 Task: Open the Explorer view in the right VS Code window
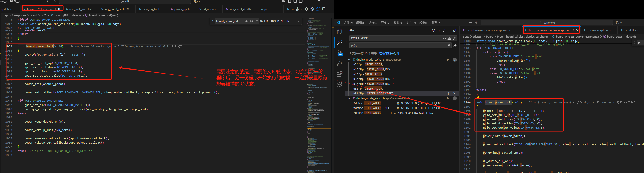[x=339, y=32]
